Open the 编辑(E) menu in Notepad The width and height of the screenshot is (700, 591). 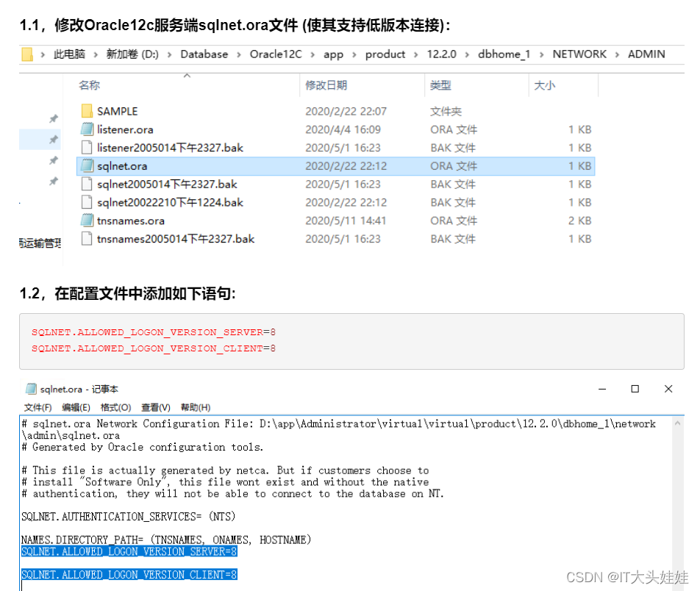click(76, 407)
